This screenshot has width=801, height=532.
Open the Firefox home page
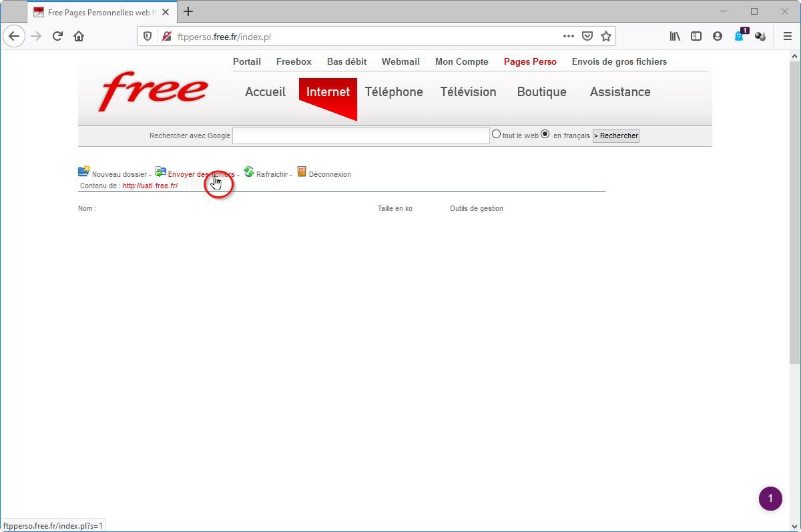(x=79, y=37)
